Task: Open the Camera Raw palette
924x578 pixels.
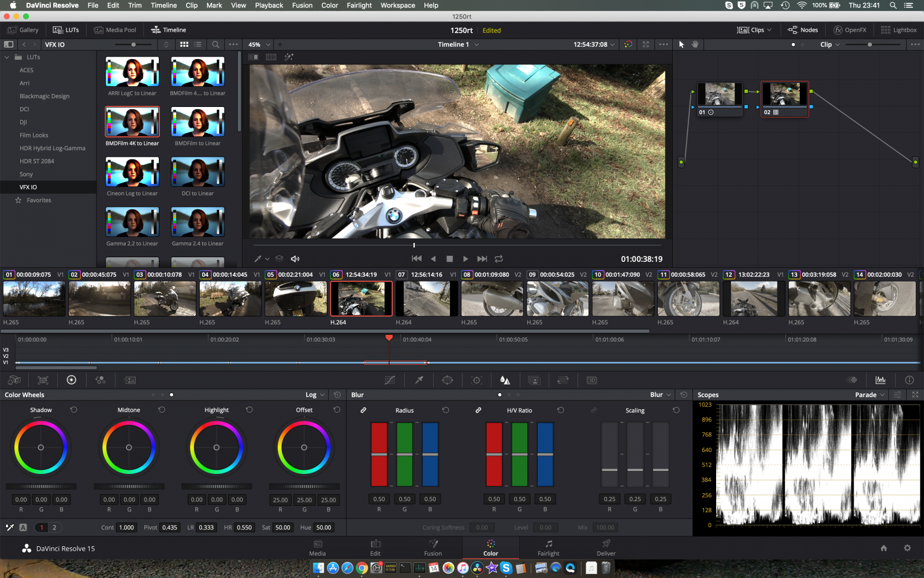Action: coord(14,380)
